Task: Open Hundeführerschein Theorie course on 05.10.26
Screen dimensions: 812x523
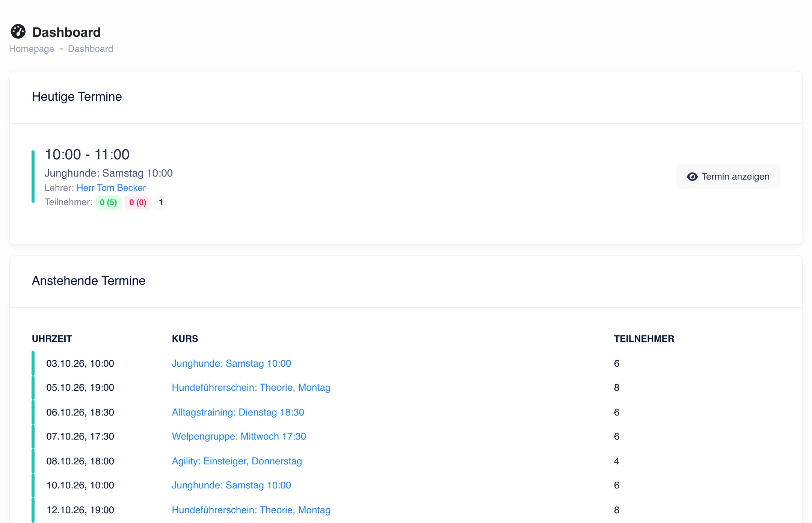Action: coord(251,387)
